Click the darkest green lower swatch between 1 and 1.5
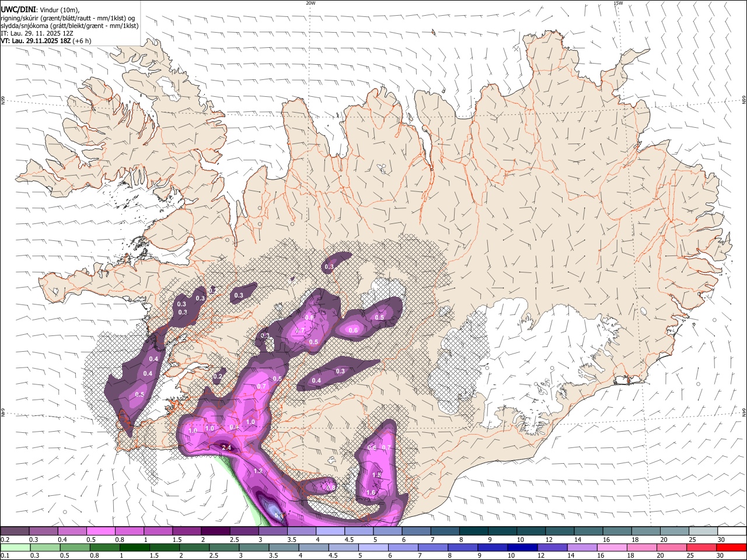This screenshot has width=747, height=560. coord(135,548)
